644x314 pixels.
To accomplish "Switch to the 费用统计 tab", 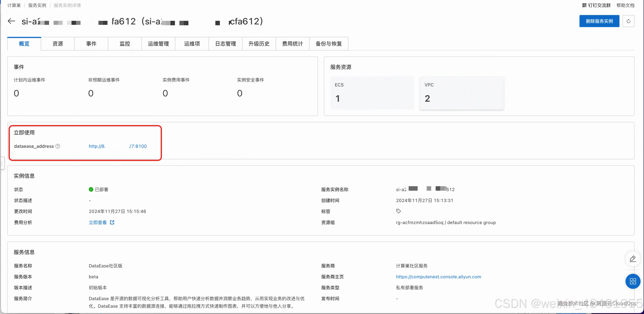I will pos(292,43).
